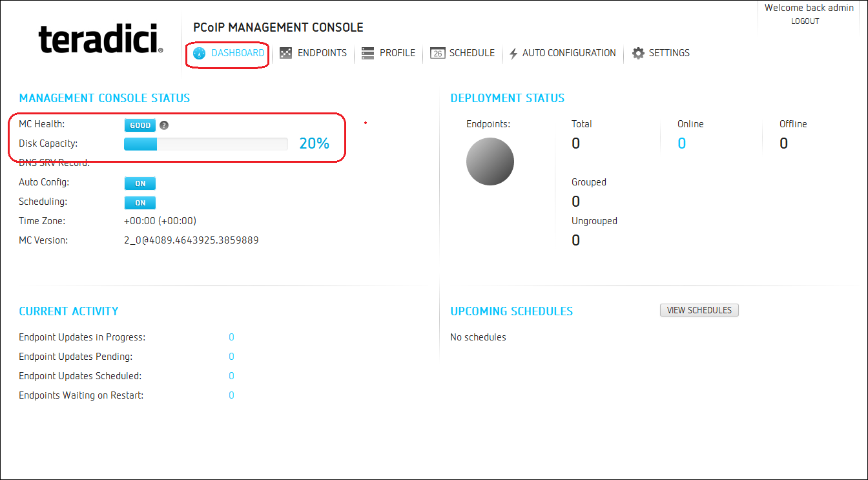Click Endpoints Waiting on Restart count
The width and height of the screenshot is (868, 480).
click(x=231, y=395)
